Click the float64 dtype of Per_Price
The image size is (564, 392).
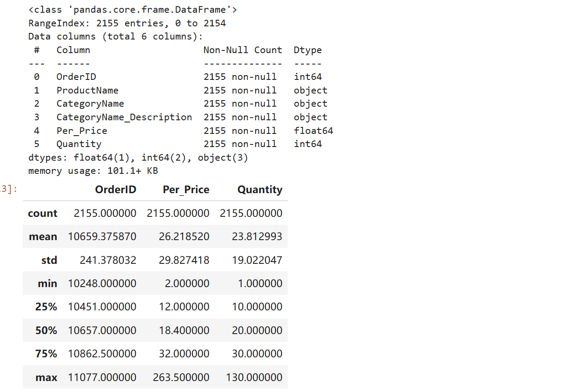click(x=313, y=131)
